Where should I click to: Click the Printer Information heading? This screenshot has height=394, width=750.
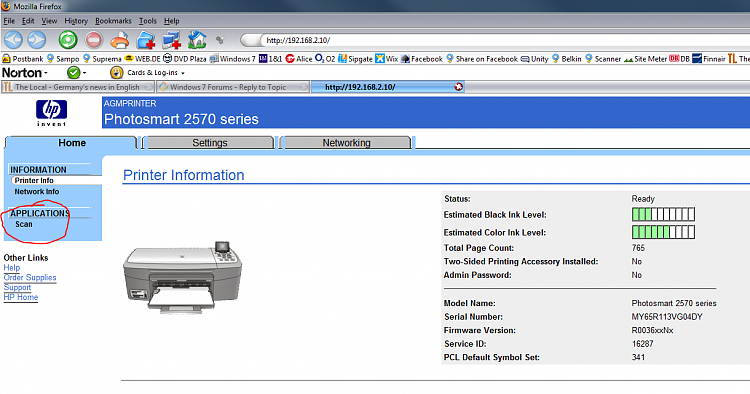(184, 175)
